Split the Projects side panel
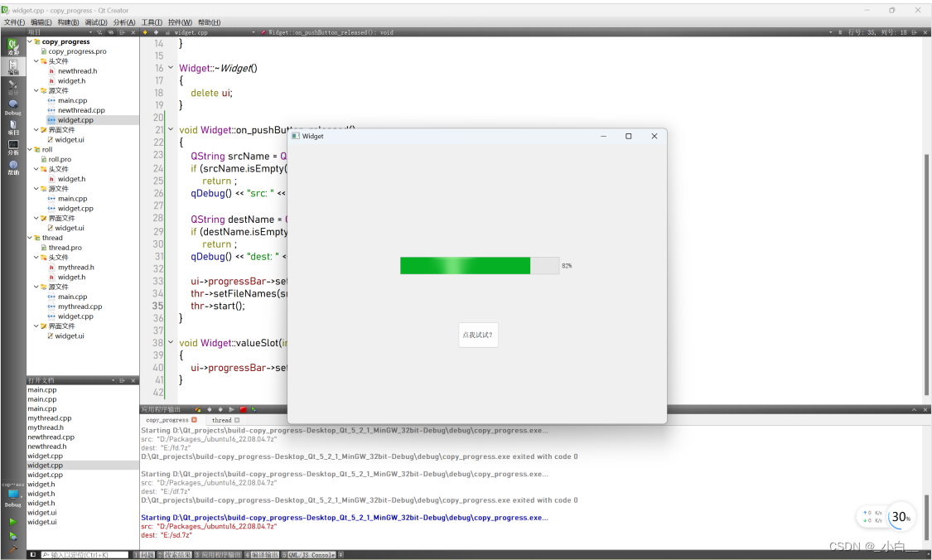Viewport: 932px width, 560px height. pos(122,32)
